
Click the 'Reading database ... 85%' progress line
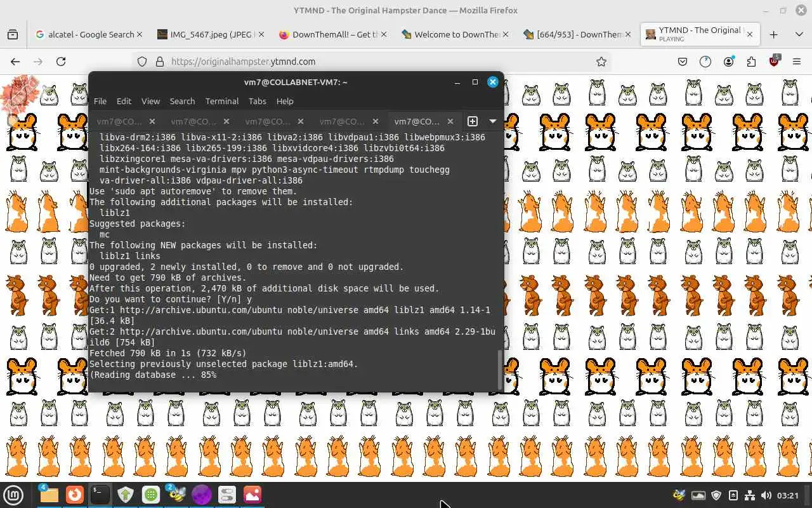tap(153, 375)
